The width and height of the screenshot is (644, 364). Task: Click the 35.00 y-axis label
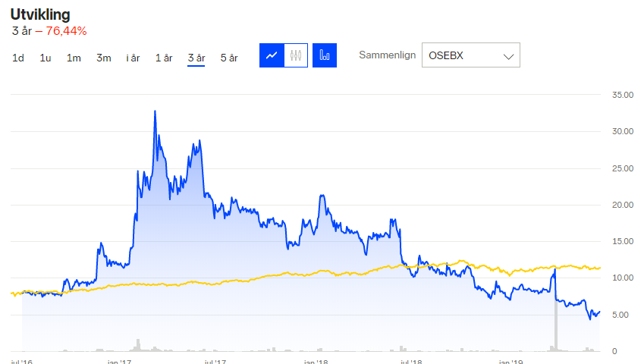(622, 95)
